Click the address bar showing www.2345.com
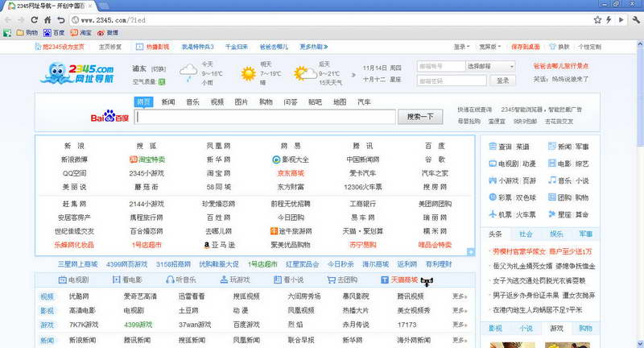The height and width of the screenshot is (348, 644). tap(328, 19)
